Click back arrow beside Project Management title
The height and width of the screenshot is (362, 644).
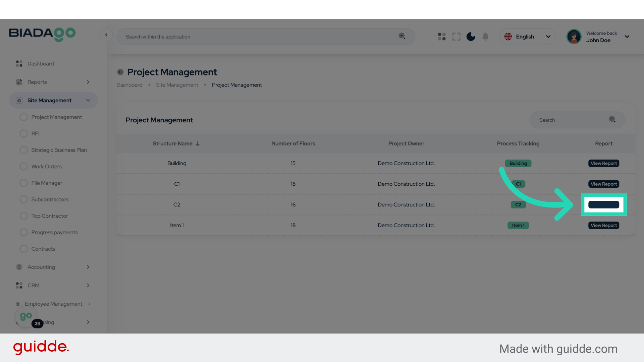(x=120, y=72)
